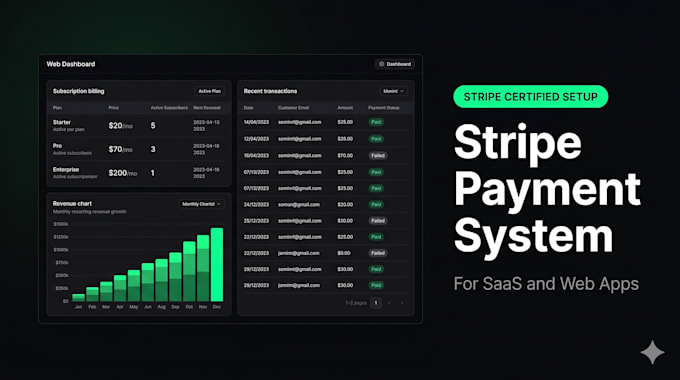Click the Subscription billing title
Screen dimensions: 680x380
pyautogui.click(x=78, y=91)
